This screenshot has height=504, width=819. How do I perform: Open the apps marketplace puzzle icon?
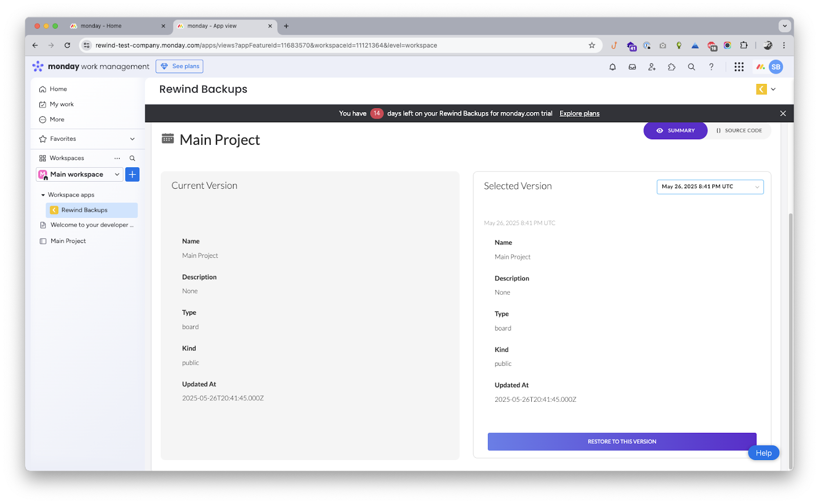(672, 67)
